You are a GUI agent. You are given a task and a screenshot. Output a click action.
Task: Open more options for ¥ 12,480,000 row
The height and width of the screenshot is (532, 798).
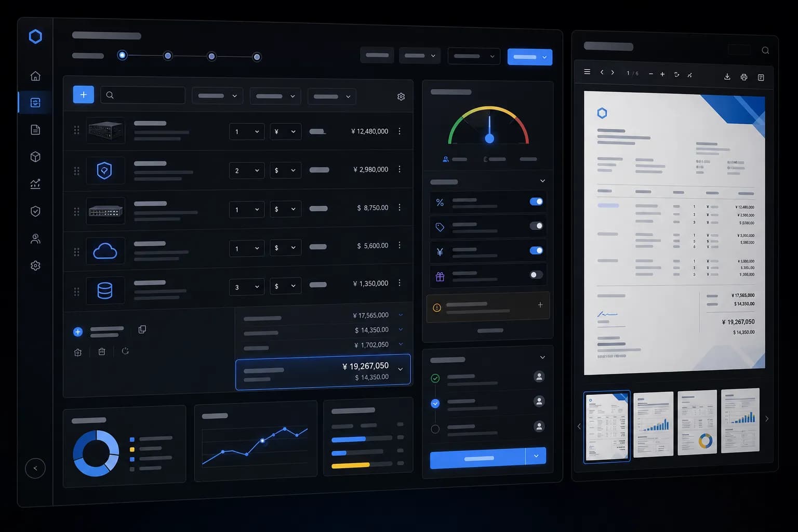pos(400,131)
